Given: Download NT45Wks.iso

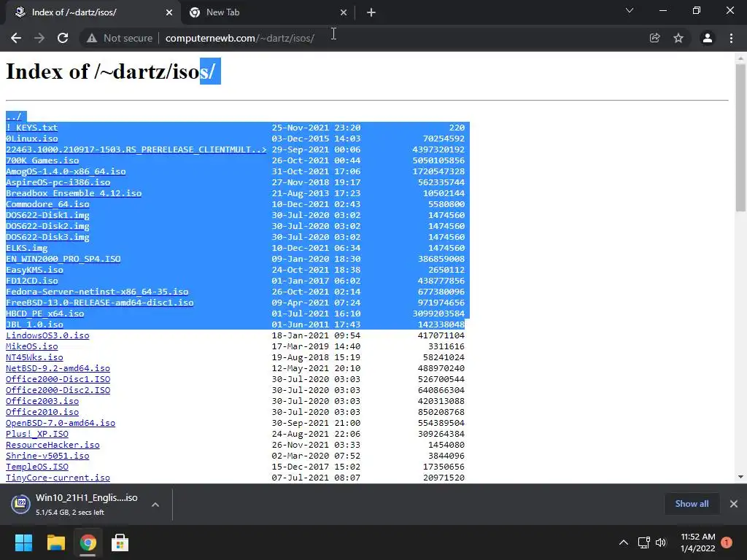Looking at the screenshot, I should click(x=34, y=357).
